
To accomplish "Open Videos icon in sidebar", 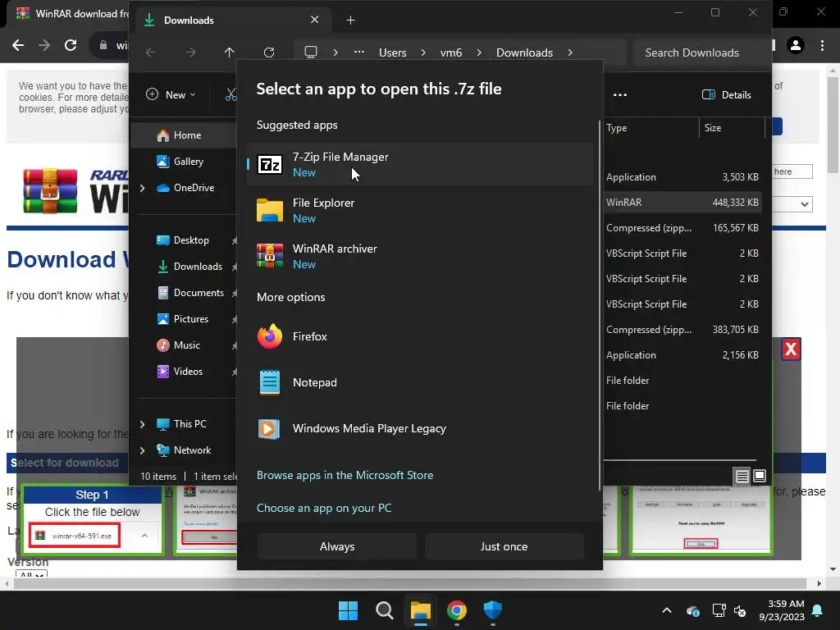I will (x=163, y=372).
